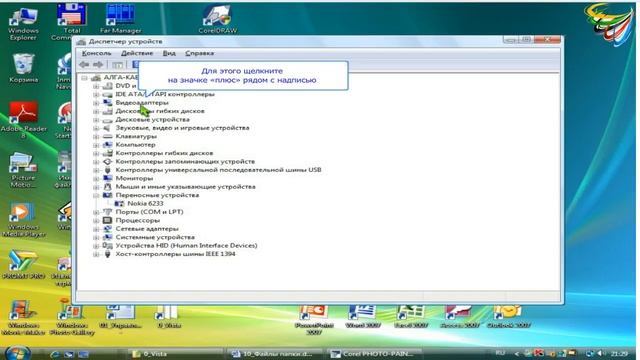640x360 pixels.
Task: Click the Видеоадаптеры display adapter icon
Action: tap(107, 102)
